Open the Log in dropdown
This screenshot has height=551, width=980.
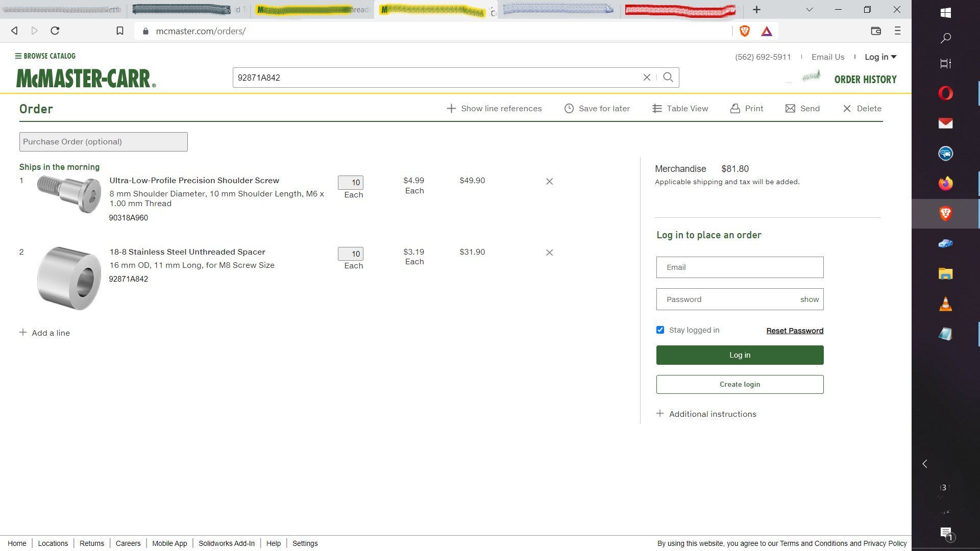[880, 57]
